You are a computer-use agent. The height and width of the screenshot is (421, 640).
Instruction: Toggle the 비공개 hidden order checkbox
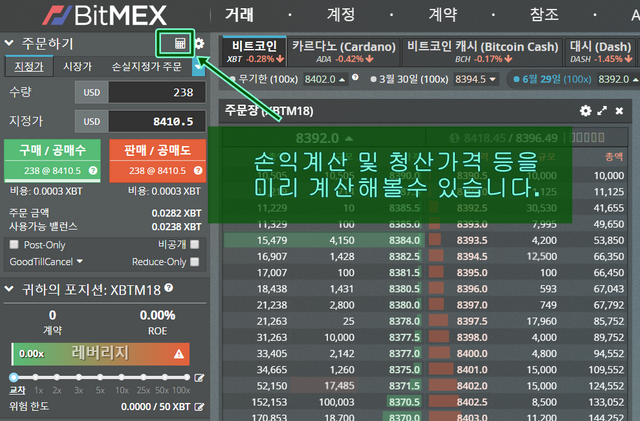tap(195, 244)
